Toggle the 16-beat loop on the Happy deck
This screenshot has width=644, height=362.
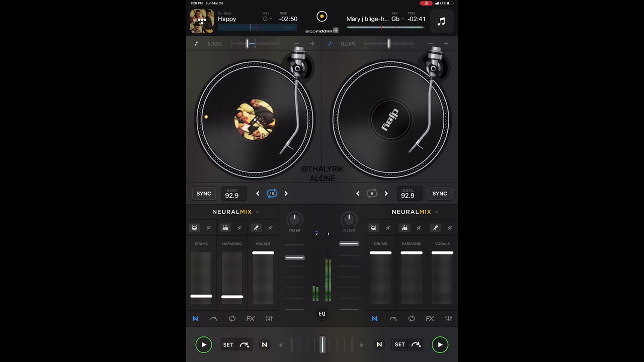point(272,194)
